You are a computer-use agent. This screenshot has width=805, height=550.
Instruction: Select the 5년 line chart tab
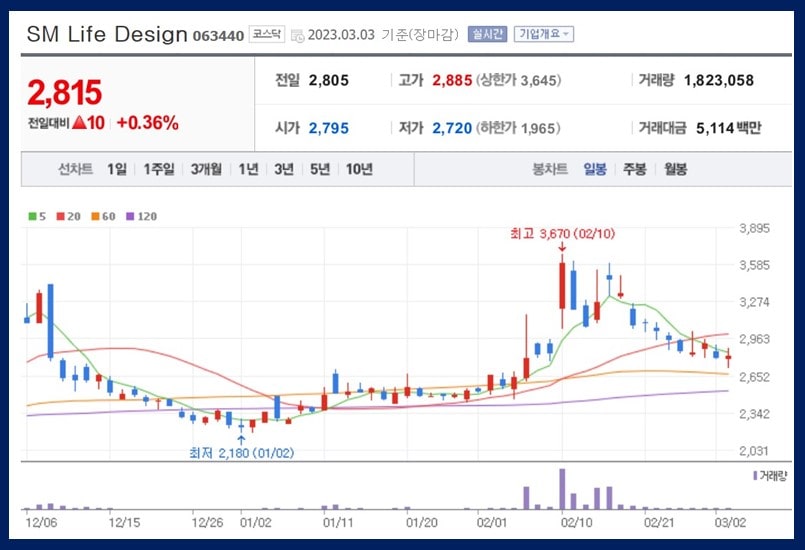(x=320, y=169)
